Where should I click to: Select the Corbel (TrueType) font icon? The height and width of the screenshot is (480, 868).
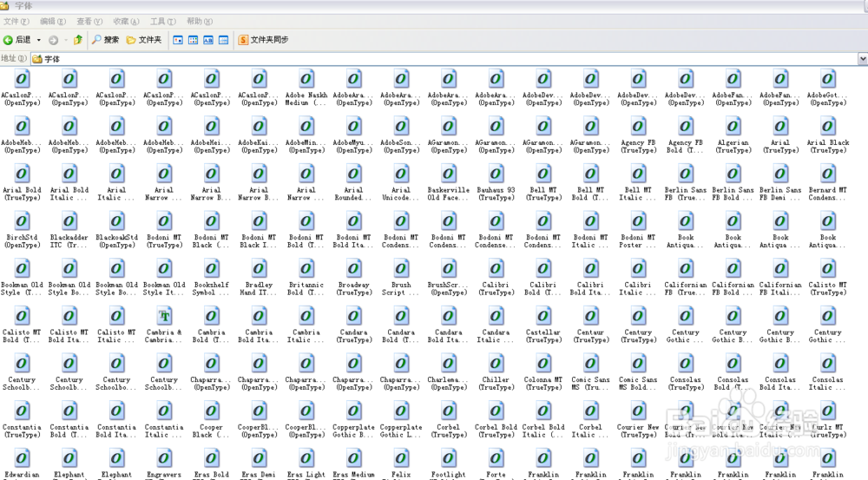(x=449, y=411)
